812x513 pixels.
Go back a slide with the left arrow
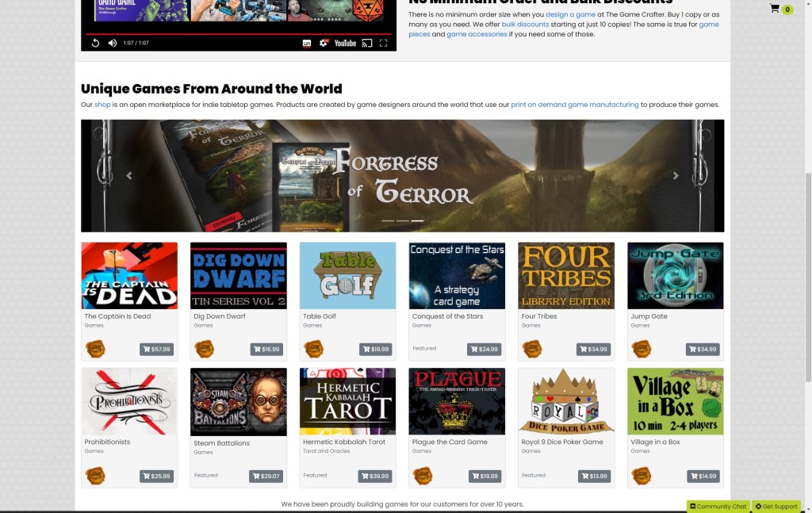tap(129, 175)
